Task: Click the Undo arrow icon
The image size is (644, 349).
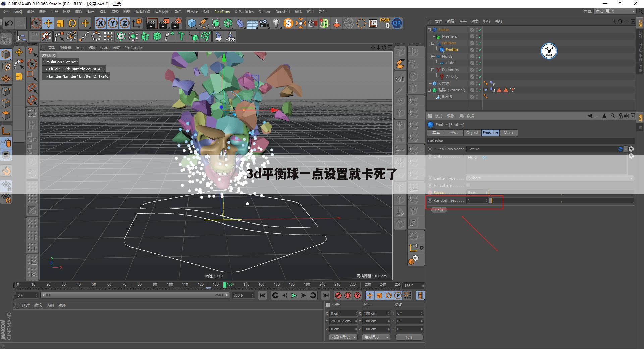Action: point(9,23)
